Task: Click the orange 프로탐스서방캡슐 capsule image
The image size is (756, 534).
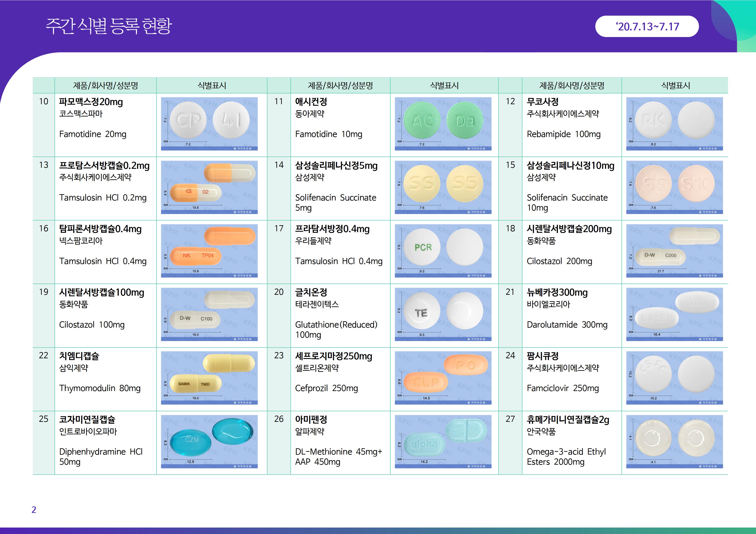Action: pyautogui.click(x=209, y=187)
